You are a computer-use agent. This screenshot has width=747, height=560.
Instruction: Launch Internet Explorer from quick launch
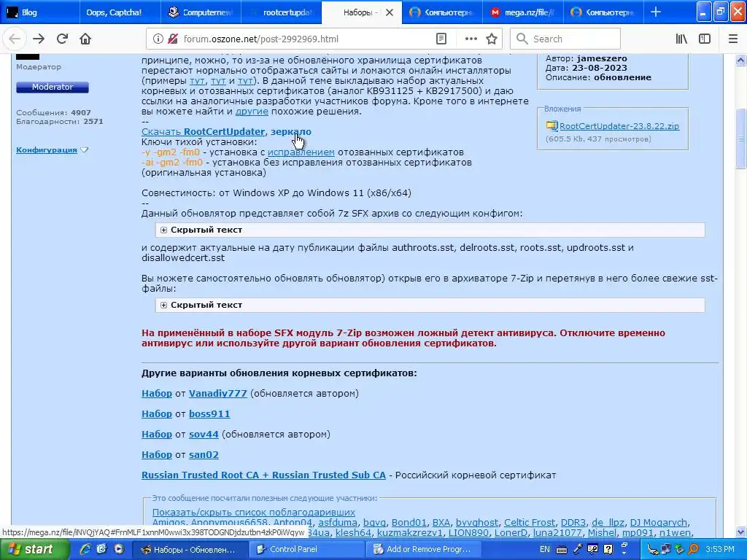click(x=85, y=549)
